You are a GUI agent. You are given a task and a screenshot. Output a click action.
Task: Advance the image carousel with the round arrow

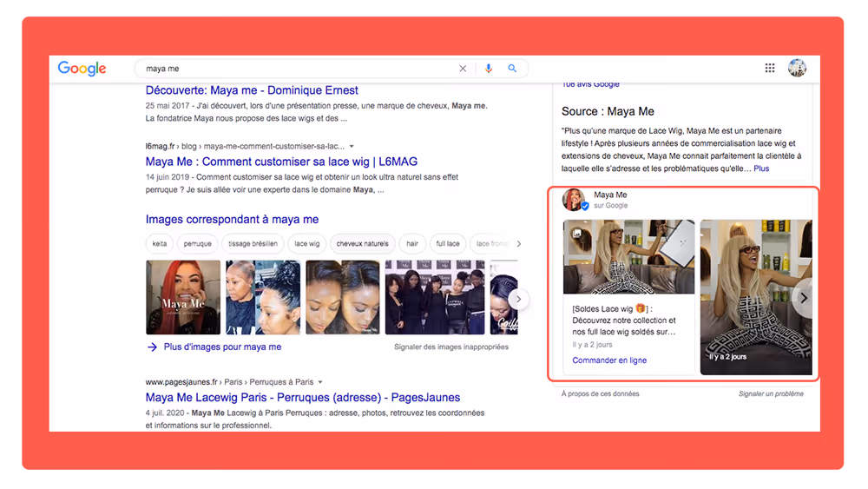pyautogui.click(x=519, y=299)
